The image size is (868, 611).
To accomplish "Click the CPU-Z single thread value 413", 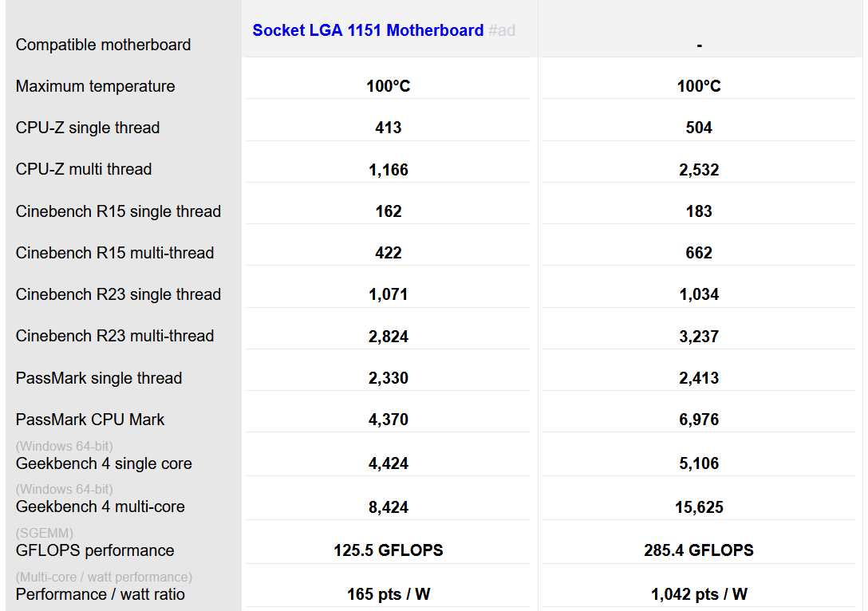I will point(388,128).
